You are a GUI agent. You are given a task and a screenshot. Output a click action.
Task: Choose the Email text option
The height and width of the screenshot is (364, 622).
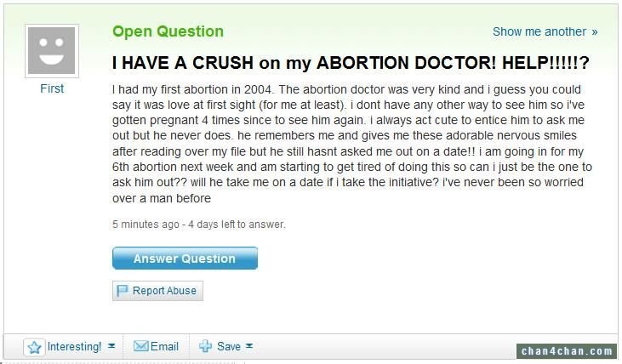[164, 346]
